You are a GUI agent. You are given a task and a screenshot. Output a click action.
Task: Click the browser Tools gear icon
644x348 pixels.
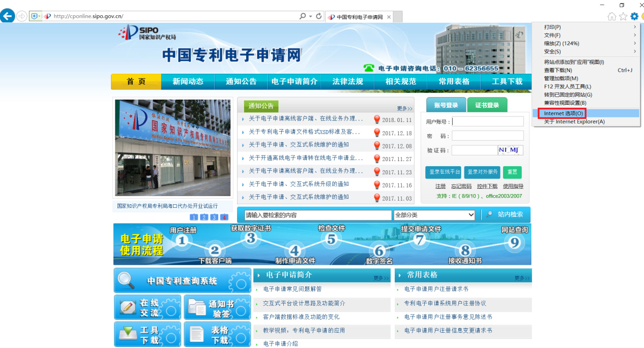pyautogui.click(x=634, y=16)
